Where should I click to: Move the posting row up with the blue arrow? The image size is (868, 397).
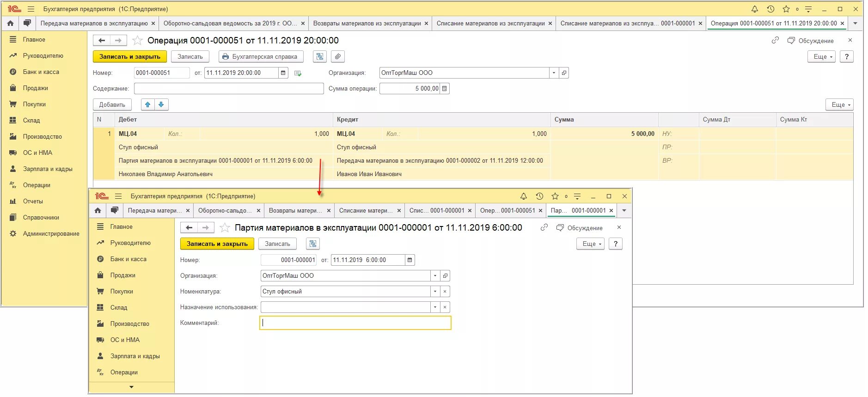pos(148,104)
